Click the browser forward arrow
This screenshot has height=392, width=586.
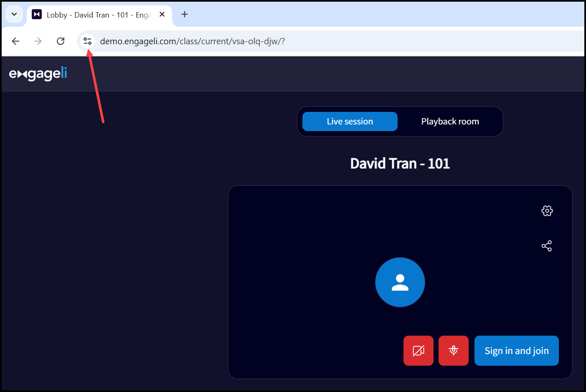click(38, 41)
